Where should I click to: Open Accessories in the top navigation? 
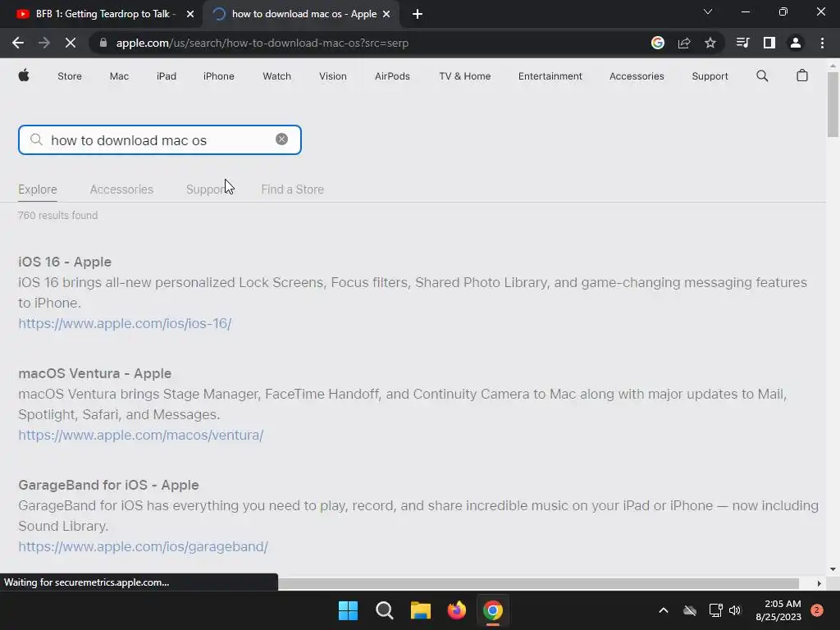[x=637, y=76]
